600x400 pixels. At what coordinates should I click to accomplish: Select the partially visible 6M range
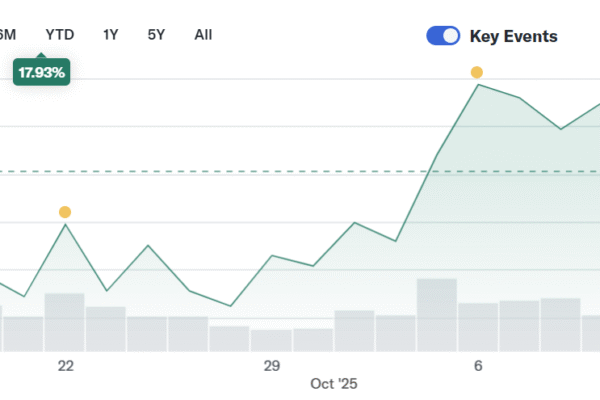[x=7, y=34]
